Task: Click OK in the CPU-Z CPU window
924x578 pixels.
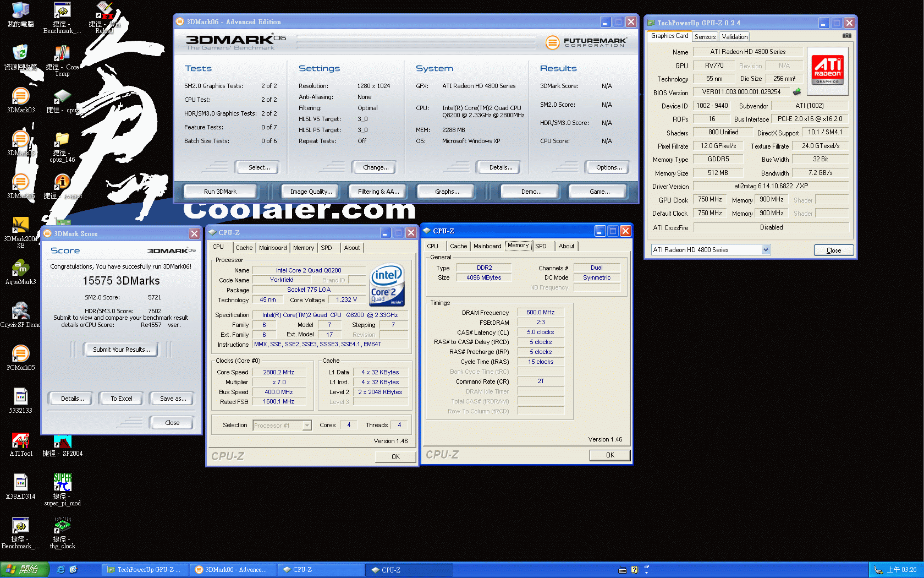Action: (395, 457)
